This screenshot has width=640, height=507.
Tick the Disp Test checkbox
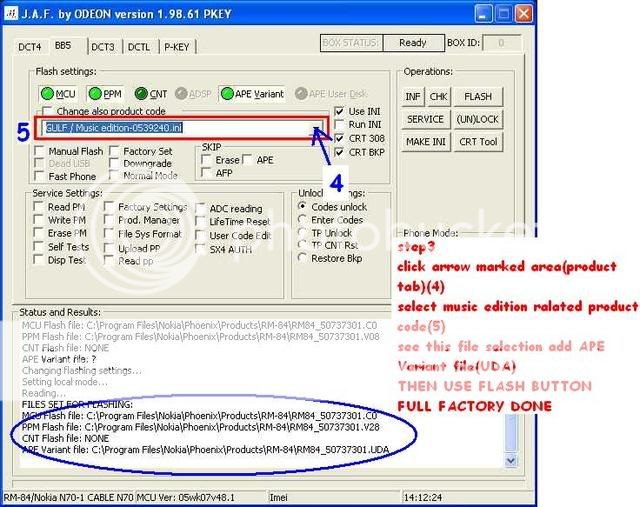[38, 260]
